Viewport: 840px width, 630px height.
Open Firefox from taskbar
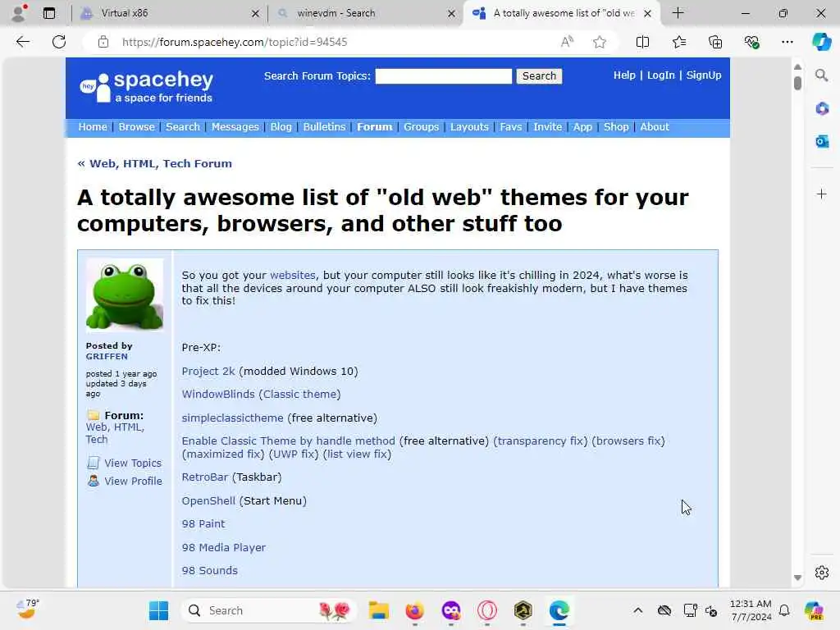[x=414, y=610]
